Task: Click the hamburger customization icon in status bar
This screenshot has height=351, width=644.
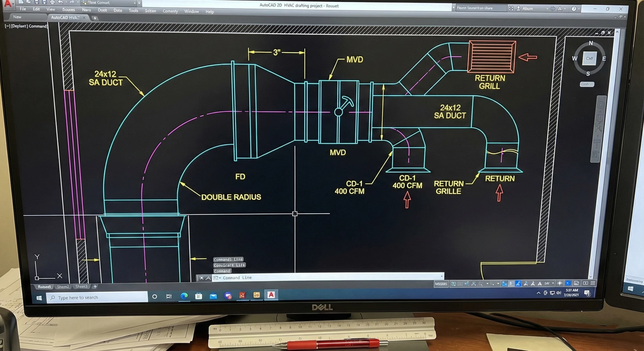Action: click(x=593, y=283)
